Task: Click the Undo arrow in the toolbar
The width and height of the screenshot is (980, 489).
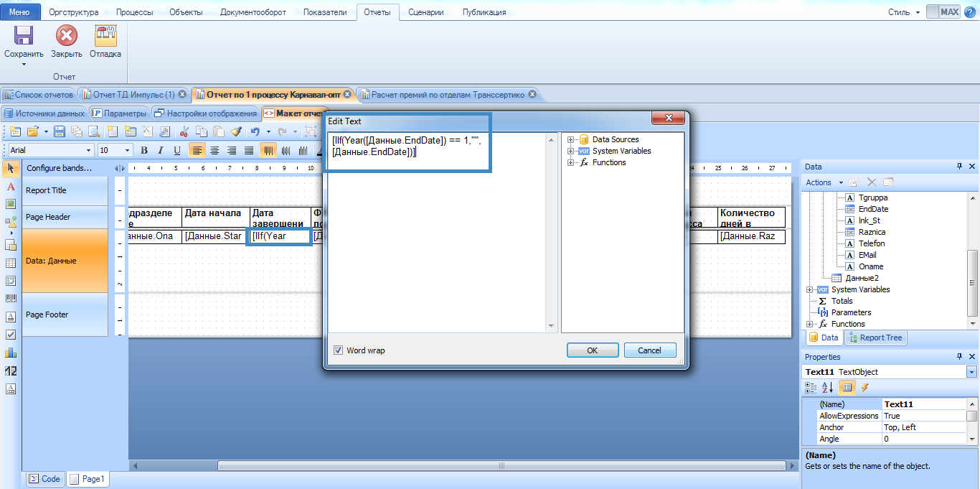Action: click(255, 131)
